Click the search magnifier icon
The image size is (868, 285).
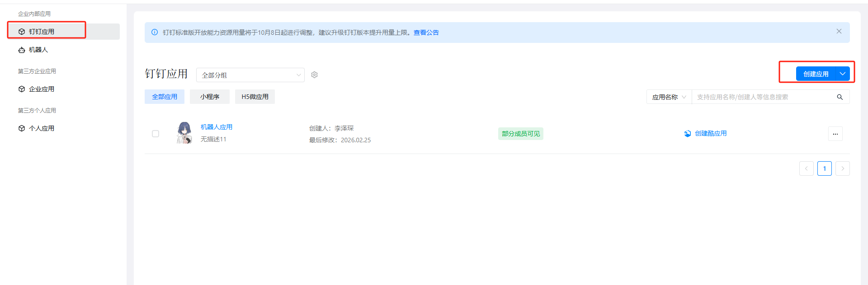(840, 97)
